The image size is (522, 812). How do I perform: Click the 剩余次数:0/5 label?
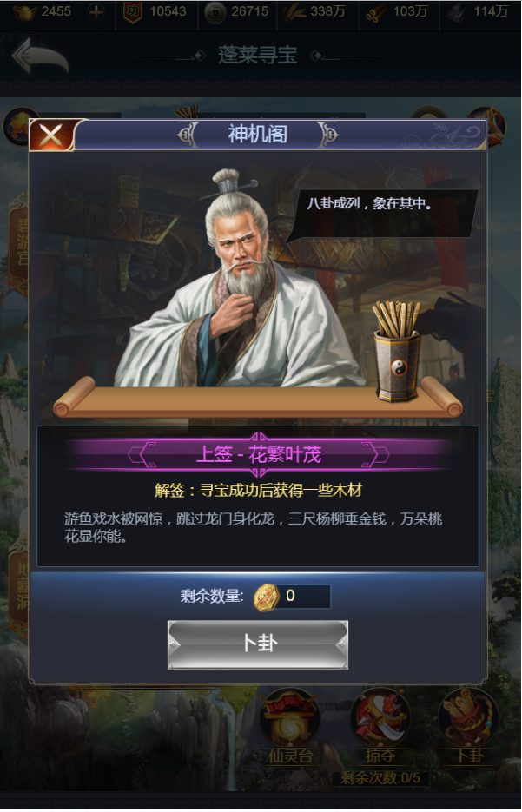click(x=380, y=778)
